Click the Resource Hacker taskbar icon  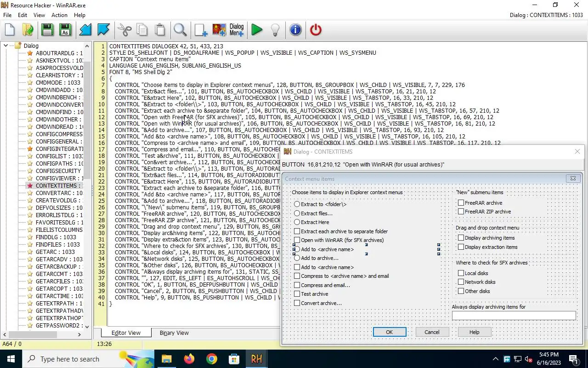coord(256,359)
